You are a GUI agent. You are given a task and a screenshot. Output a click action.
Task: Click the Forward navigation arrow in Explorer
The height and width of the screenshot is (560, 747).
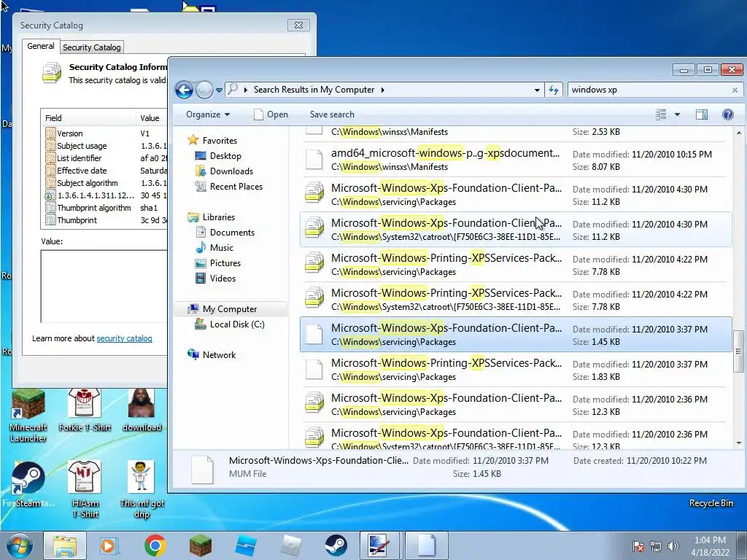tap(204, 90)
